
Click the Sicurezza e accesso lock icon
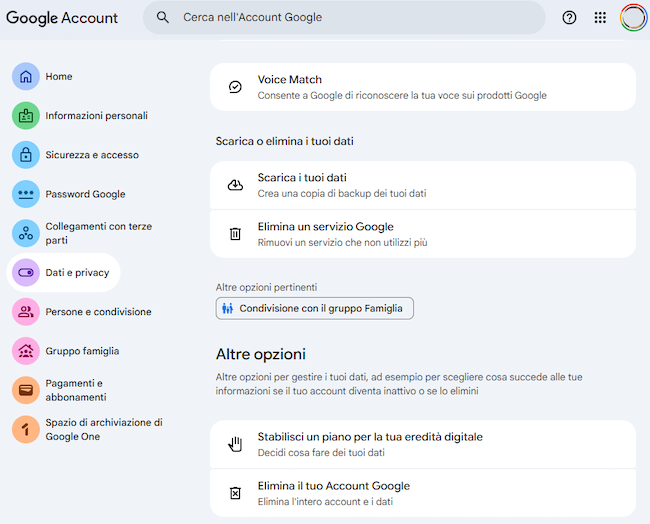(x=25, y=155)
